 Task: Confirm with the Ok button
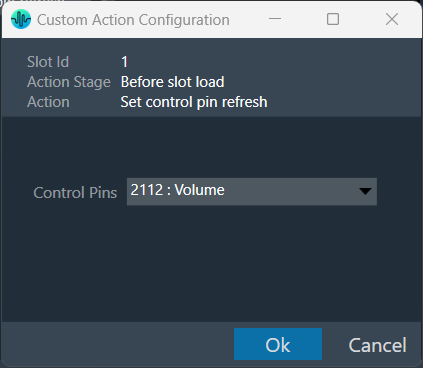(x=278, y=344)
